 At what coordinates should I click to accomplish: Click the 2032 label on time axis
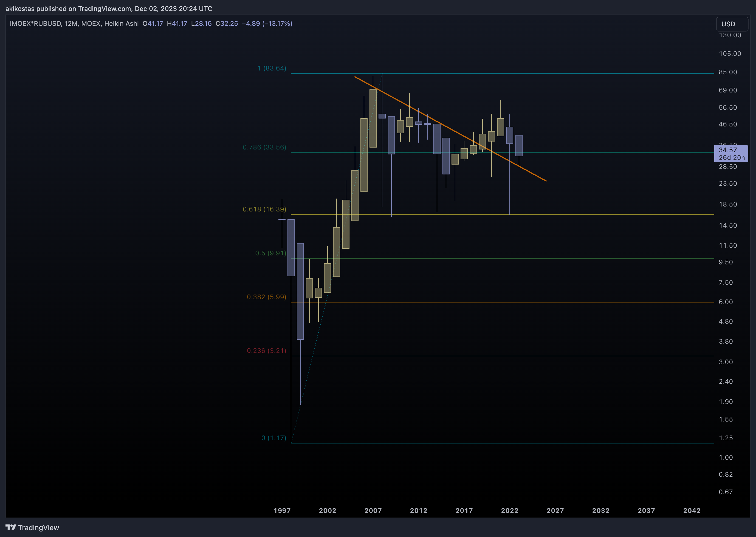(601, 511)
